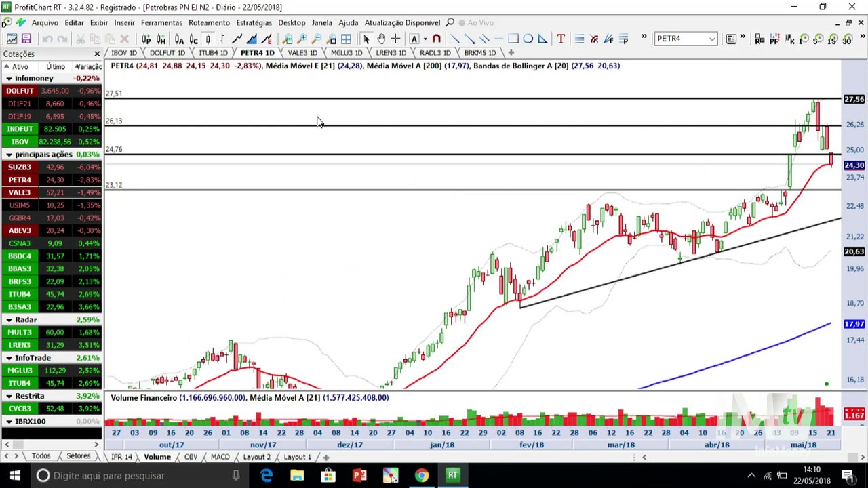
Task: Select the horizontal lines Fibonacci tool
Action: (x=579, y=39)
